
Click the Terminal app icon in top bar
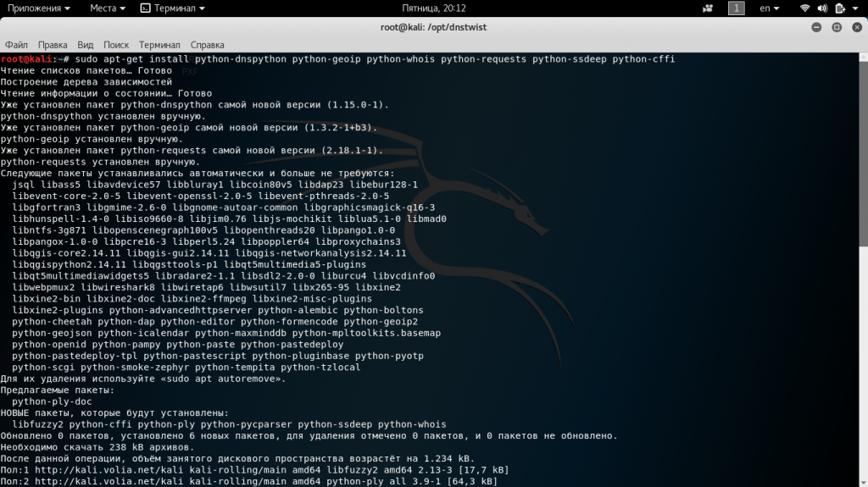click(x=146, y=8)
